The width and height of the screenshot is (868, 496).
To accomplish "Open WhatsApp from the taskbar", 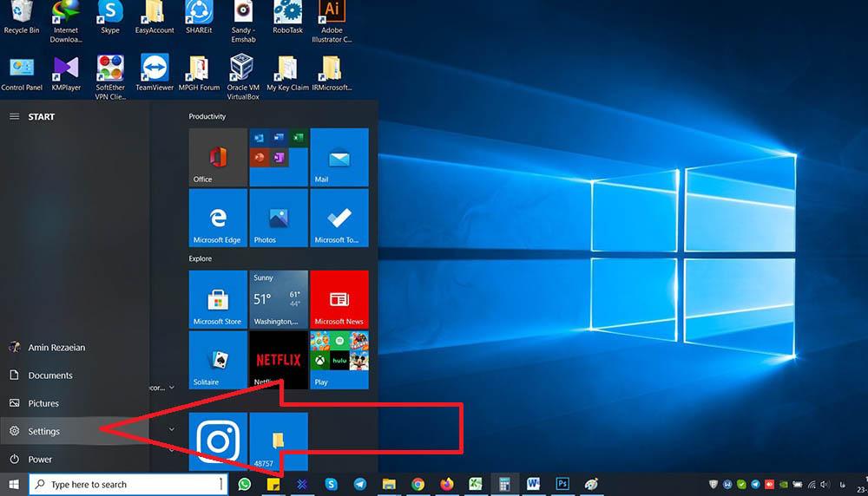I will pos(245,484).
